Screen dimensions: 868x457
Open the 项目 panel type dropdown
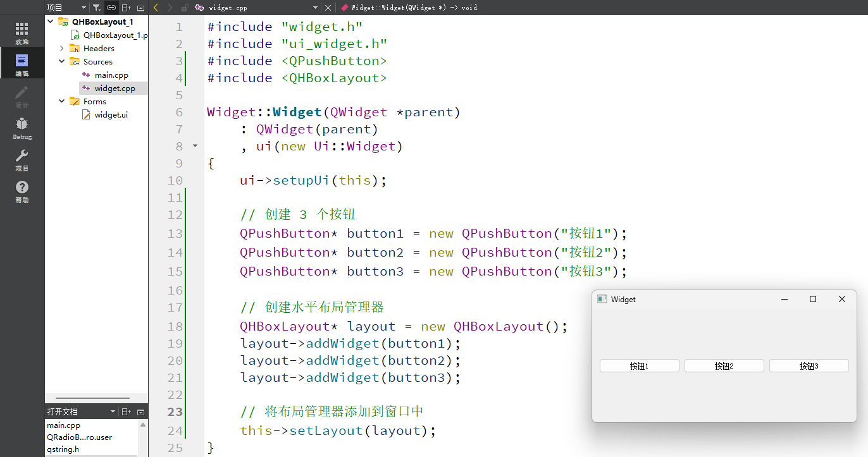[x=82, y=7]
